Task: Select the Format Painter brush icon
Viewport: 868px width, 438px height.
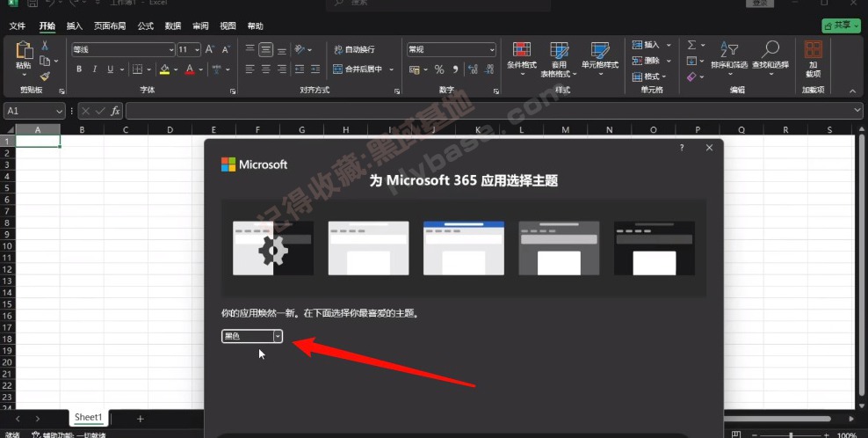Action: [x=45, y=76]
